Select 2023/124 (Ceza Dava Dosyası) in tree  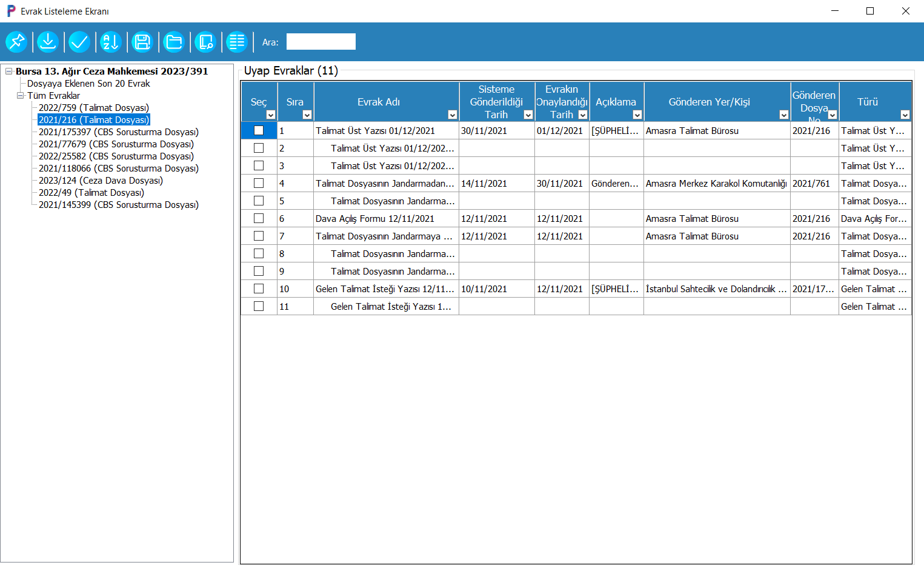click(101, 181)
